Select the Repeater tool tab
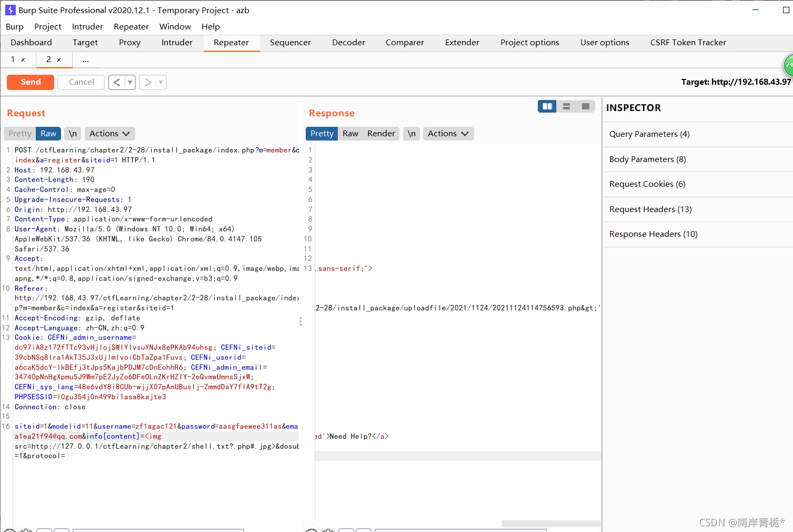The width and height of the screenshot is (793, 532). (231, 43)
